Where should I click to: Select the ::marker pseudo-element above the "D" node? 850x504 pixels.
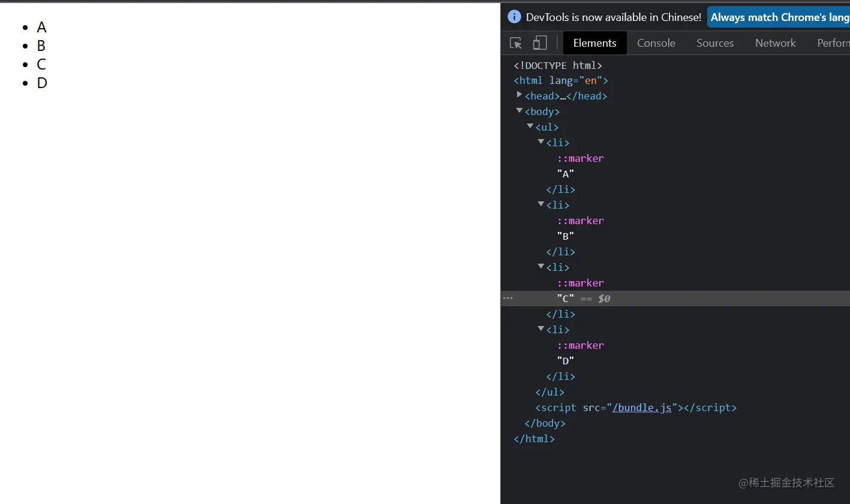(581, 345)
